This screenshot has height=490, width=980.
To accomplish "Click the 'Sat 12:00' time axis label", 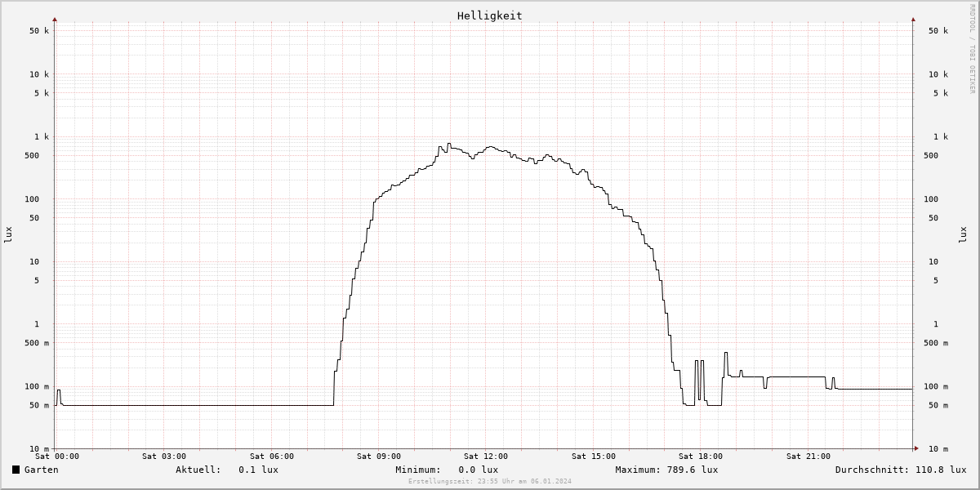I will click(486, 457).
